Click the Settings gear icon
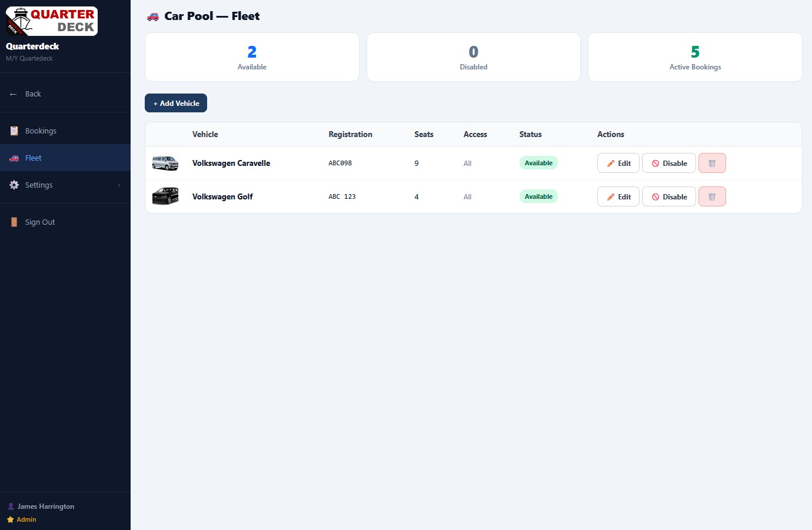The width and height of the screenshot is (812, 530). [x=14, y=185]
